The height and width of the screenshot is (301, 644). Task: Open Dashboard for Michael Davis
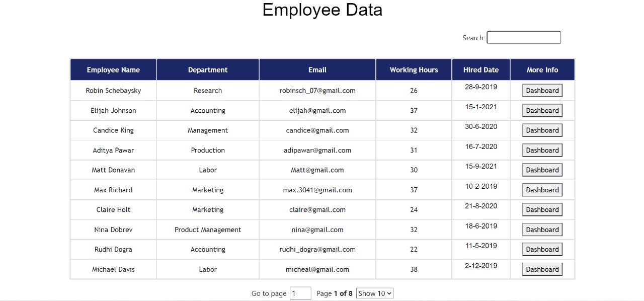[542, 269]
